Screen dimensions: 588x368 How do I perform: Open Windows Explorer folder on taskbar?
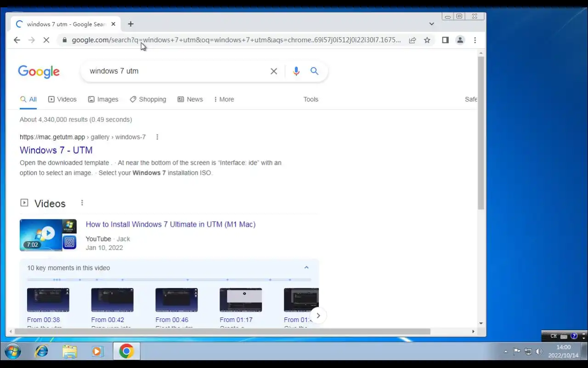pyautogui.click(x=70, y=351)
